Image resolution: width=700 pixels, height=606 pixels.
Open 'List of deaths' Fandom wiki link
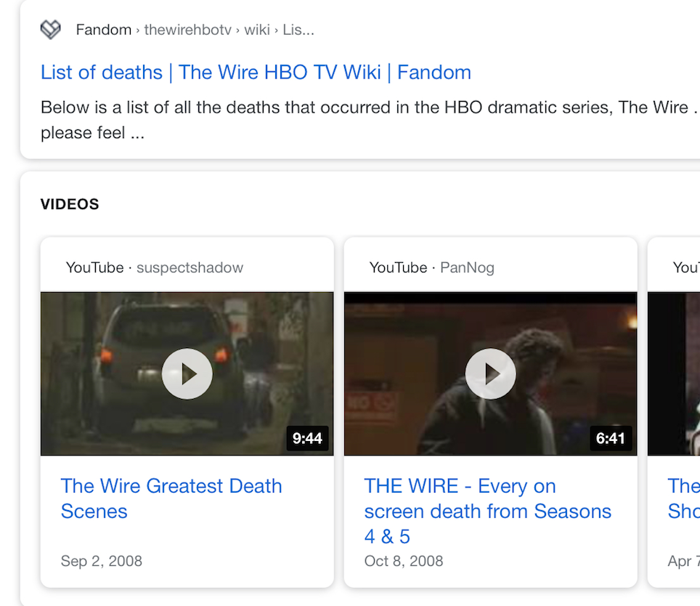pos(256,73)
